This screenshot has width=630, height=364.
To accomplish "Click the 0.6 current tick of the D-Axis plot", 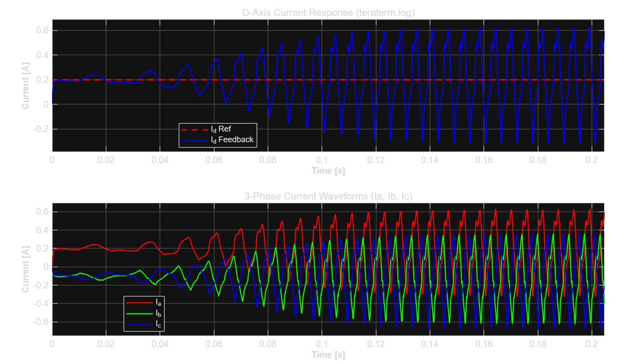I will tap(42, 30).
